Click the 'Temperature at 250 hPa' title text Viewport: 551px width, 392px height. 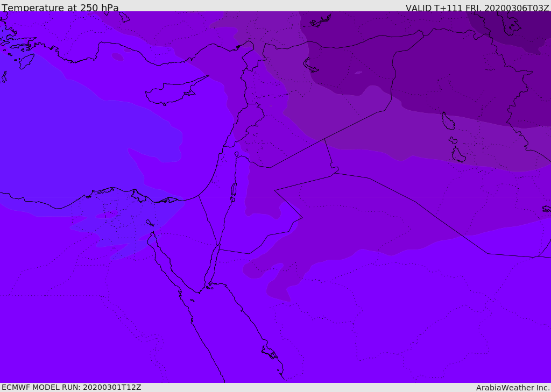point(60,8)
